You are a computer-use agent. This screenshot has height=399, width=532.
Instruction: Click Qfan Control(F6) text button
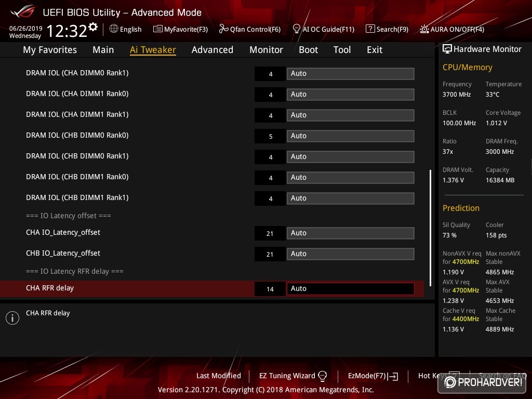point(255,29)
